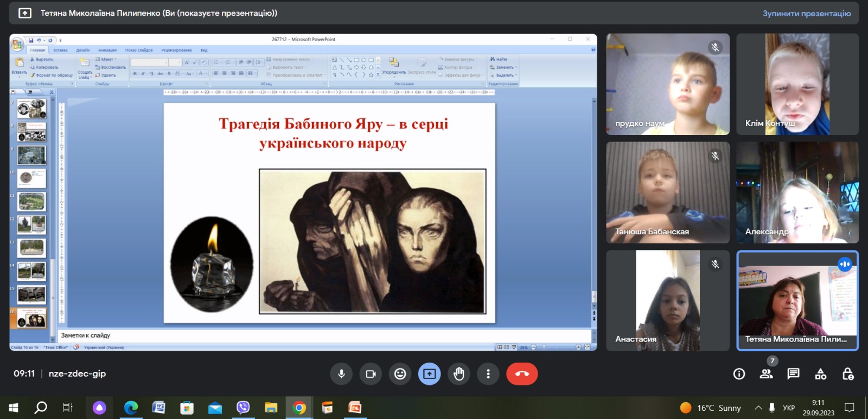Viewport: 868px width, 419px height.
Task: Select slide 13 thumbnail
Action: (32, 248)
